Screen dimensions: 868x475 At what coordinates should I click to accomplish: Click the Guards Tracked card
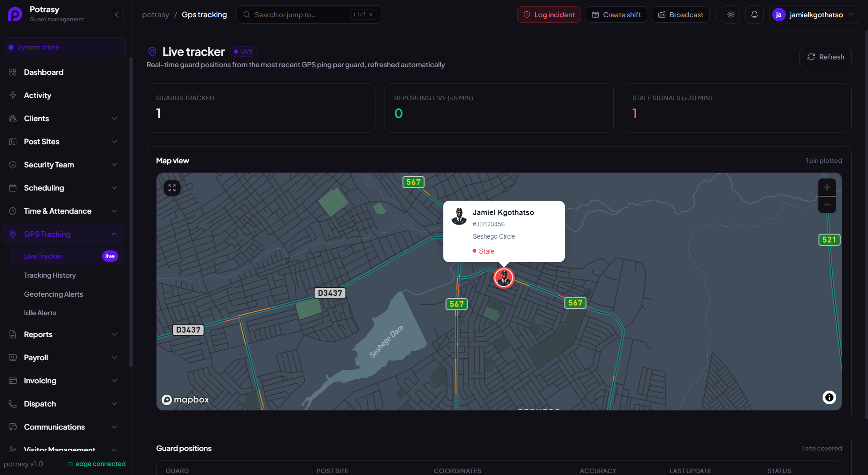coord(261,108)
